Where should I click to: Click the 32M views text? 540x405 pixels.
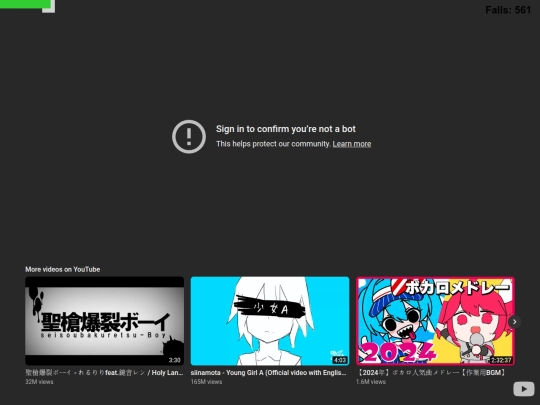point(39,382)
